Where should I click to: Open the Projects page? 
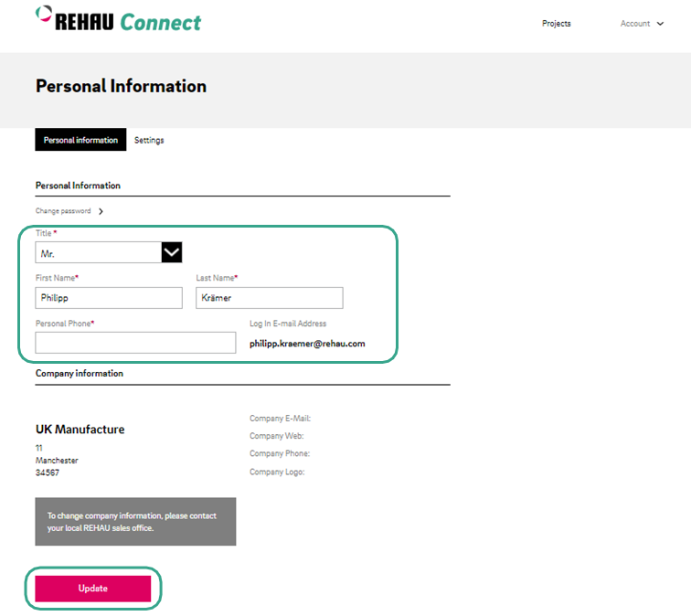tap(556, 24)
